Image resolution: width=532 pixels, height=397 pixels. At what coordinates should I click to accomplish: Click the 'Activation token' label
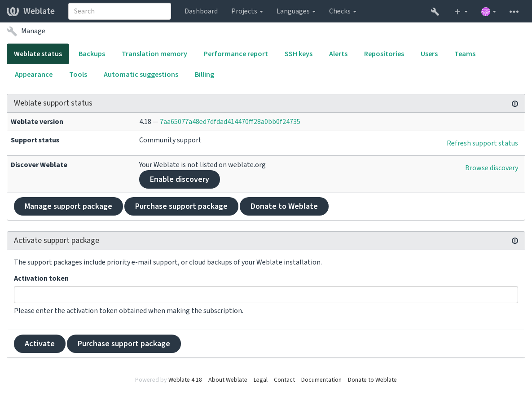41,278
